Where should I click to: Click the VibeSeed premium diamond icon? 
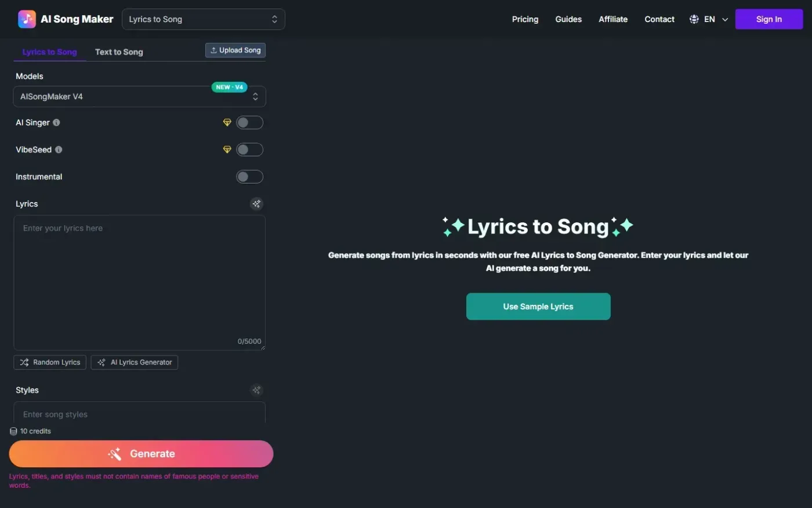point(227,150)
